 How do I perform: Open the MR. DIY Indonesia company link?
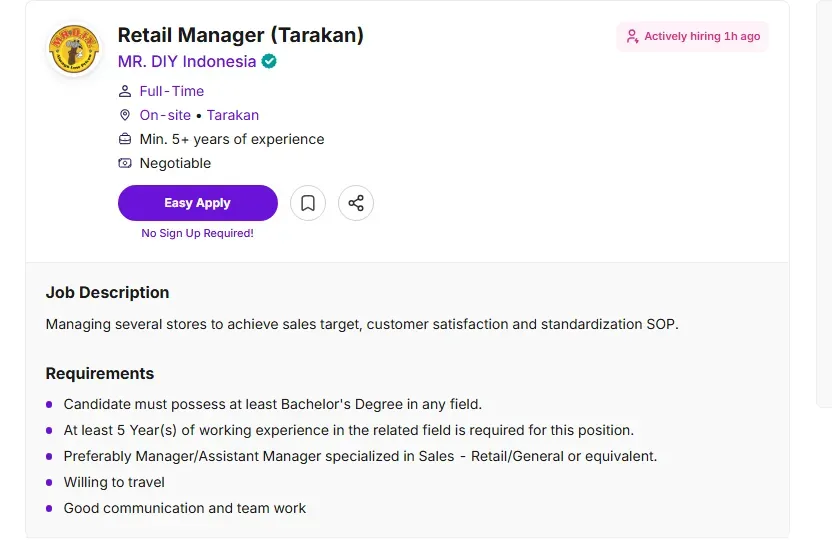pos(187,61)
